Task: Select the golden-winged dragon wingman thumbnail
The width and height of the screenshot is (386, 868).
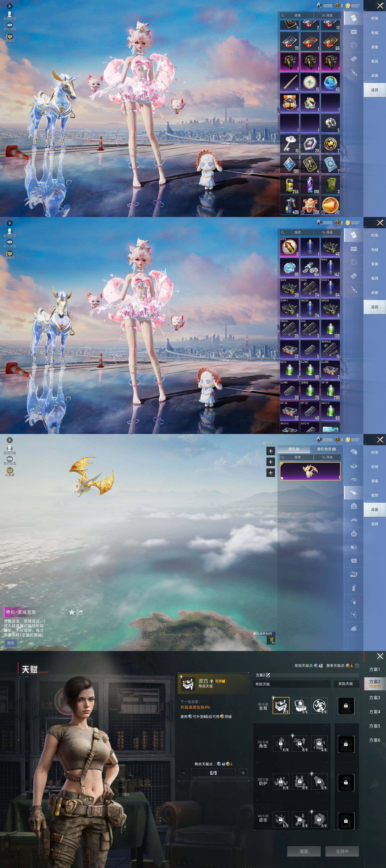Action: [x=310, y=471]
